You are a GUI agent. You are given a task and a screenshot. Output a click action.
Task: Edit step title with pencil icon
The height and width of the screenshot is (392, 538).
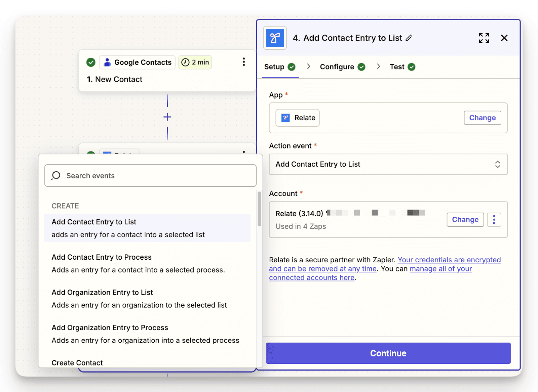point(409,38)
